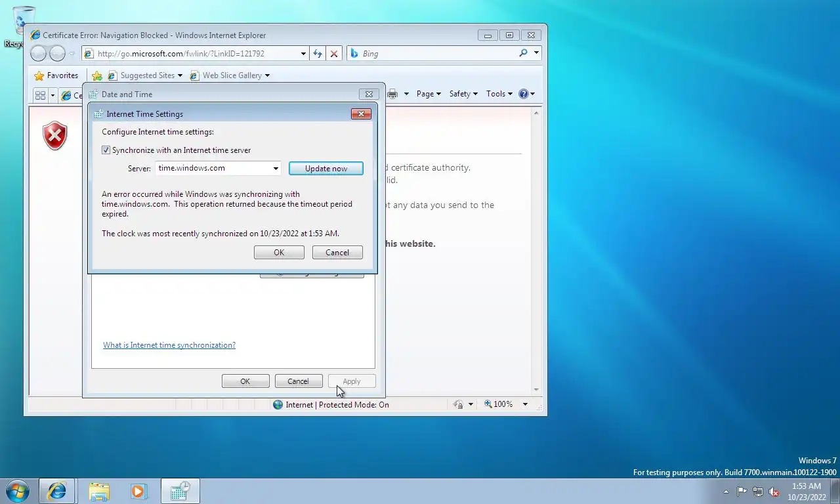Click the Print icon in command bar

(392, 94)
